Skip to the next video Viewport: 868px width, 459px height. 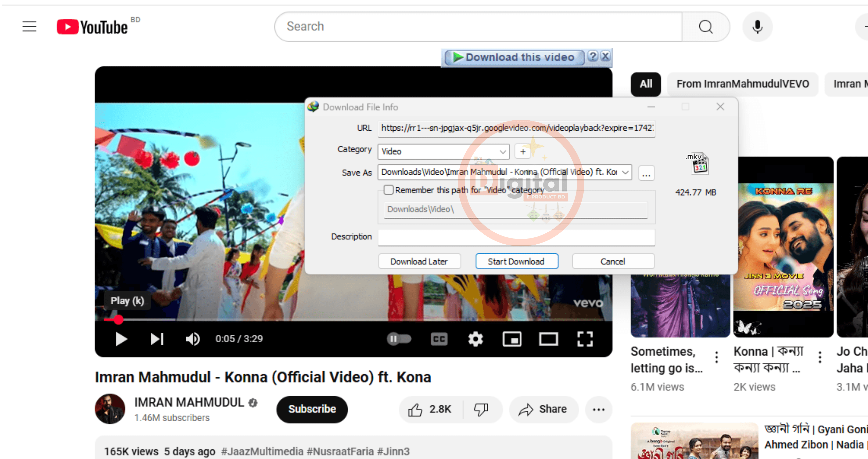157,339
